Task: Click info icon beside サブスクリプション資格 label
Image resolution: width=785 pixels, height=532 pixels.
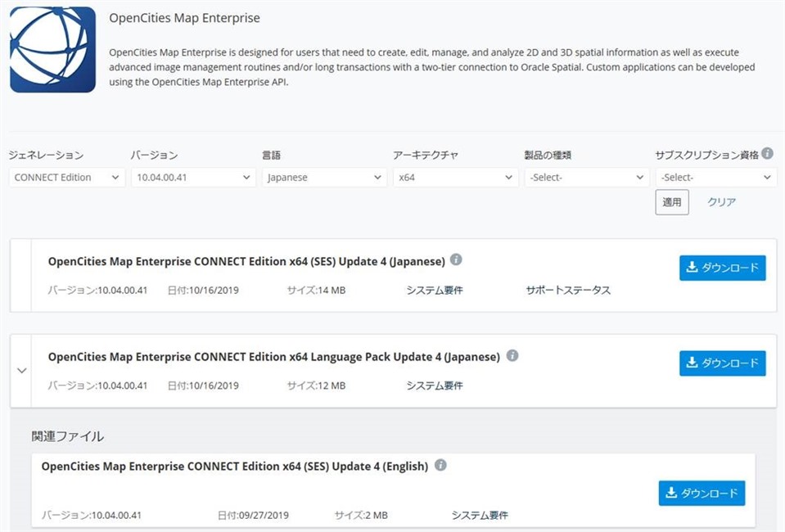Action: (767, 153)
